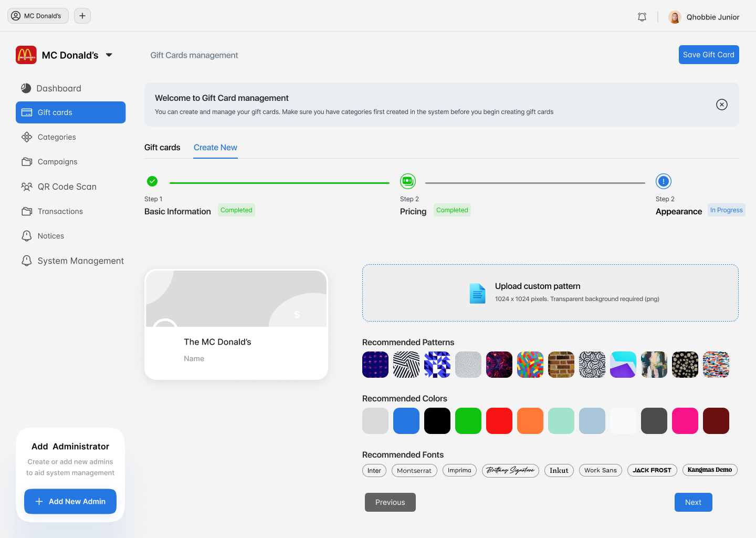756x538 pixels.
Task: Pick the red color swatch
Action: [x=499, y=421]
